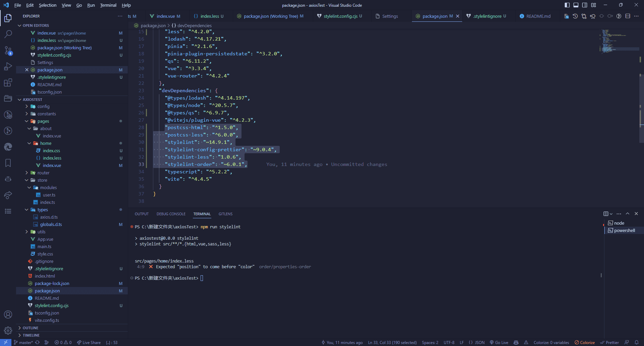644x346 pixels.
Task: Toggle Go Live server in status bar
Action: click(x=499, y=342)
